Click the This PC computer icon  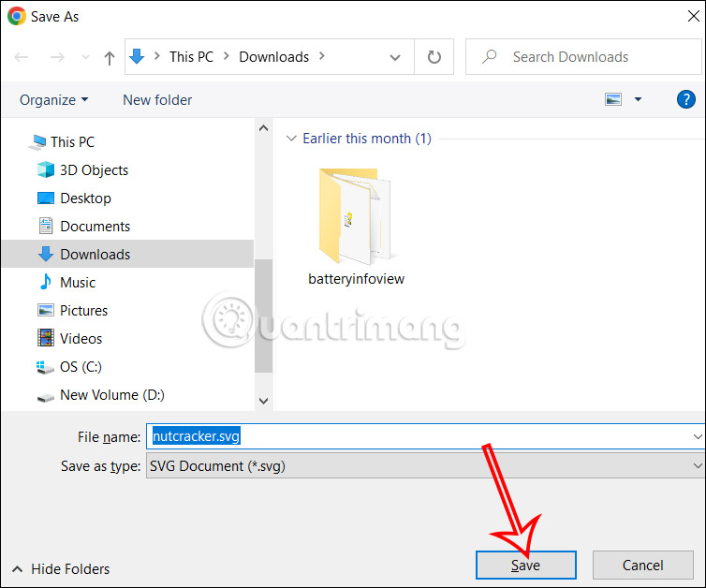(x=37, y=142)
